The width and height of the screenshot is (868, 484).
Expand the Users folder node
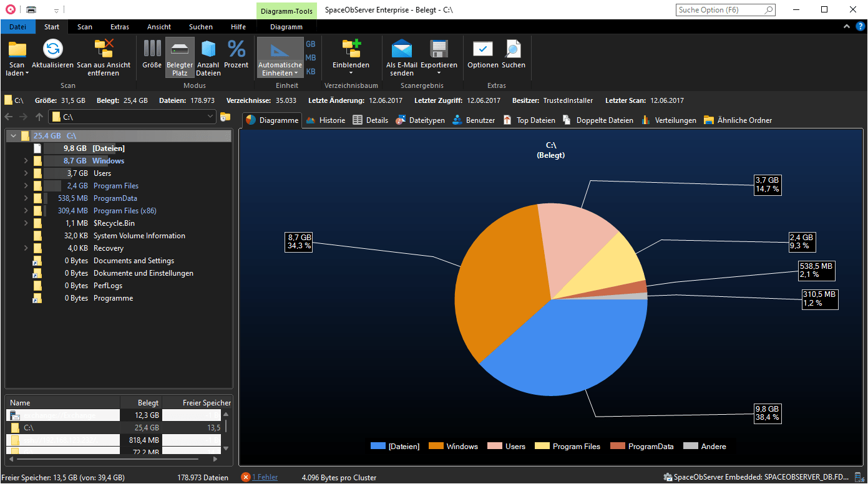(26, 173)
